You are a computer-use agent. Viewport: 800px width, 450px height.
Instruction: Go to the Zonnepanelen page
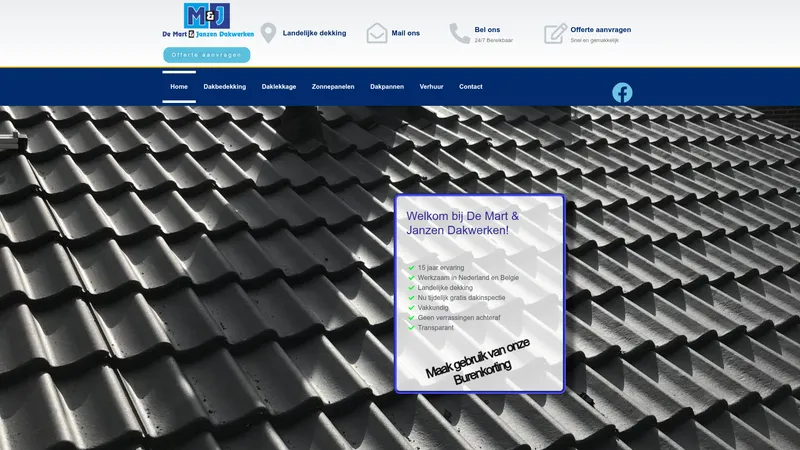coord(333,87)
